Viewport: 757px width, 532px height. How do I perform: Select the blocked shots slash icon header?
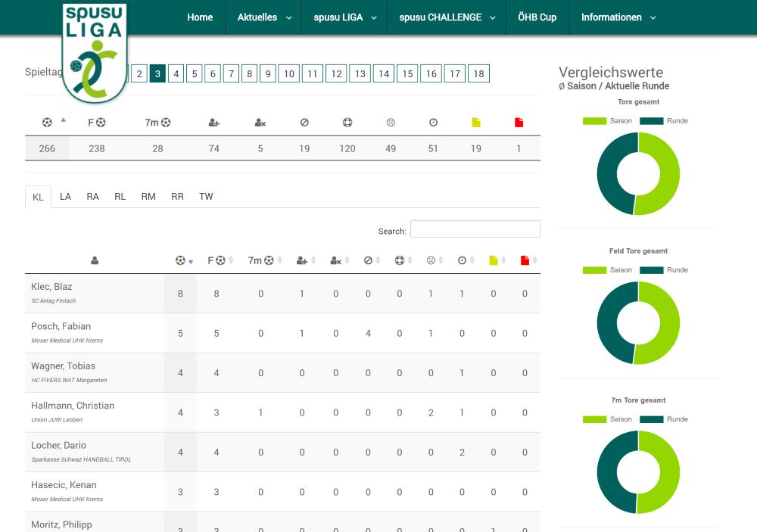369,260
